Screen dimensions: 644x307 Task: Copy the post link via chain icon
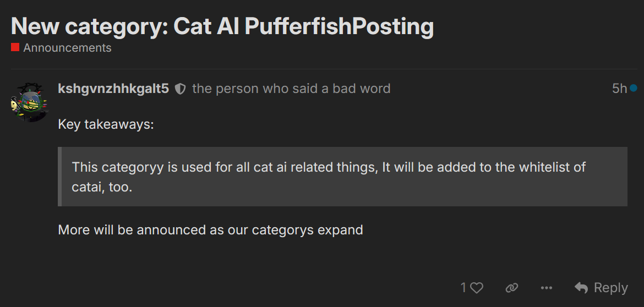pyautogui.click(x=512, y=288)
